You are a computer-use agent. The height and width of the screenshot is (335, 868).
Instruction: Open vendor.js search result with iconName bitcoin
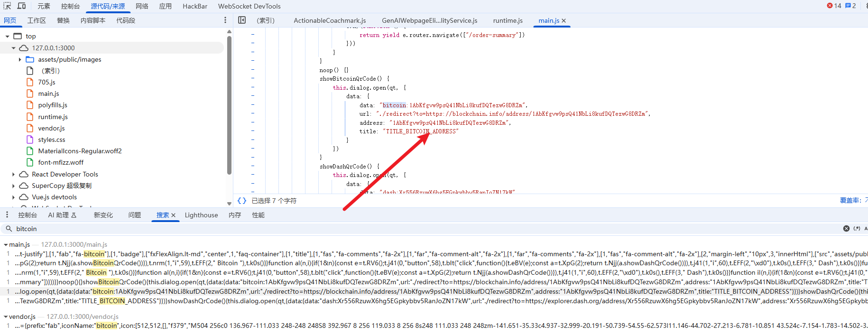[434, 326]
